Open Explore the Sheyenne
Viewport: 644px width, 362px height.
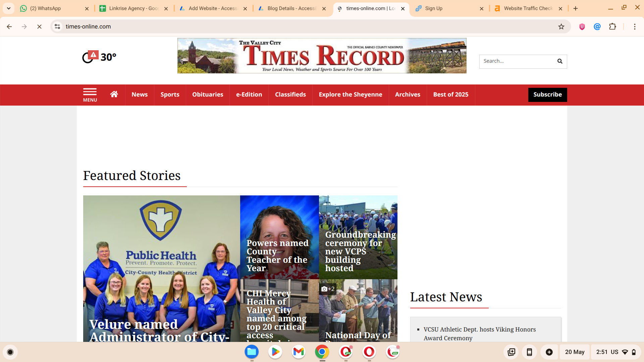click(351, 95)
